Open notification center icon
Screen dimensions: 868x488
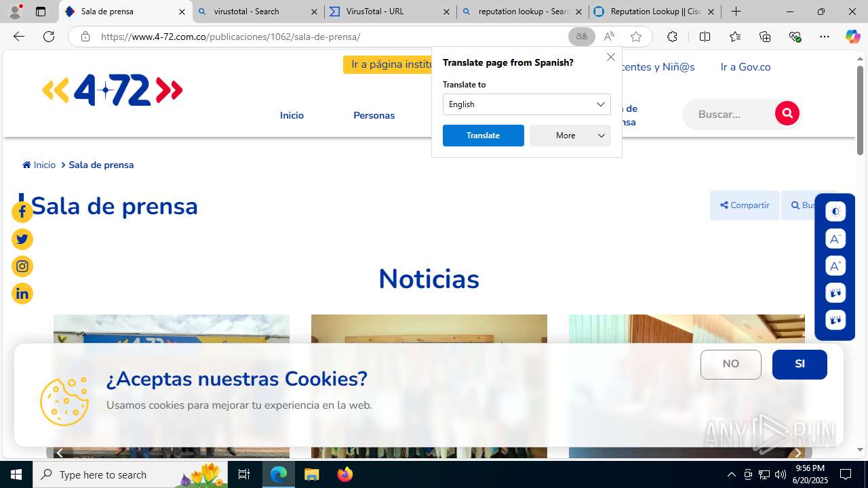[846, 474]
